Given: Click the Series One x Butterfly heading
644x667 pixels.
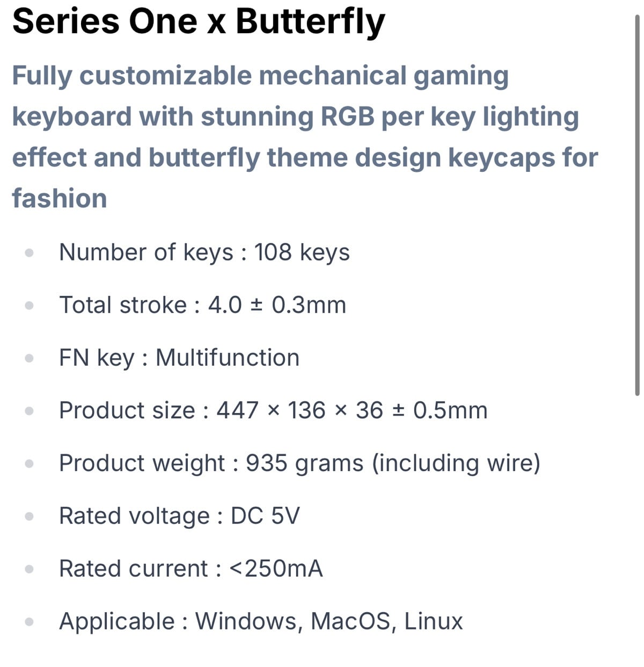Looking at the screenshot, I should pyautogui.click(x=199, y=23).
